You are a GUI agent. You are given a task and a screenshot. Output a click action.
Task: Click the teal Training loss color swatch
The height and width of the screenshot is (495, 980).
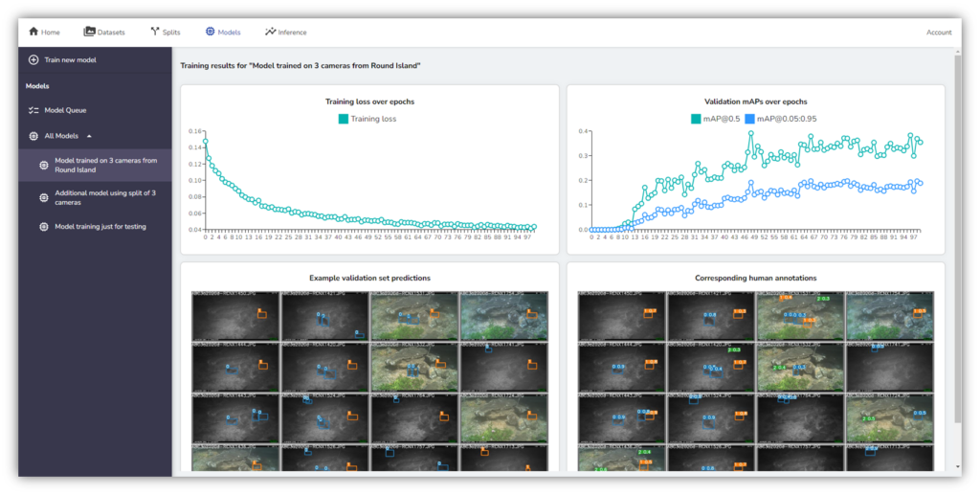(343, 119)
